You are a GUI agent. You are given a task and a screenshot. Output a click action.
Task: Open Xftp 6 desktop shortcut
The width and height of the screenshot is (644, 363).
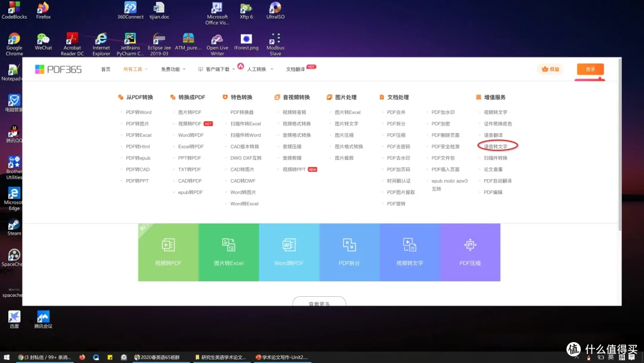(x=246, y=10)
